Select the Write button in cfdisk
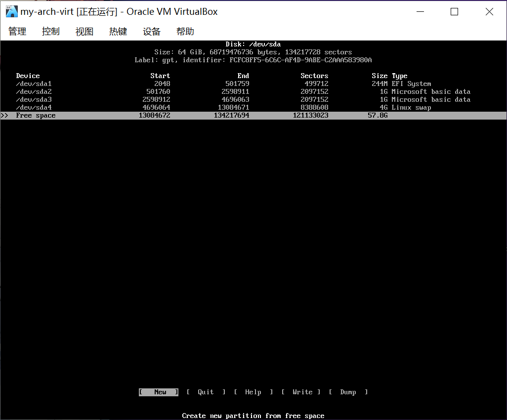 pos(301,392)
